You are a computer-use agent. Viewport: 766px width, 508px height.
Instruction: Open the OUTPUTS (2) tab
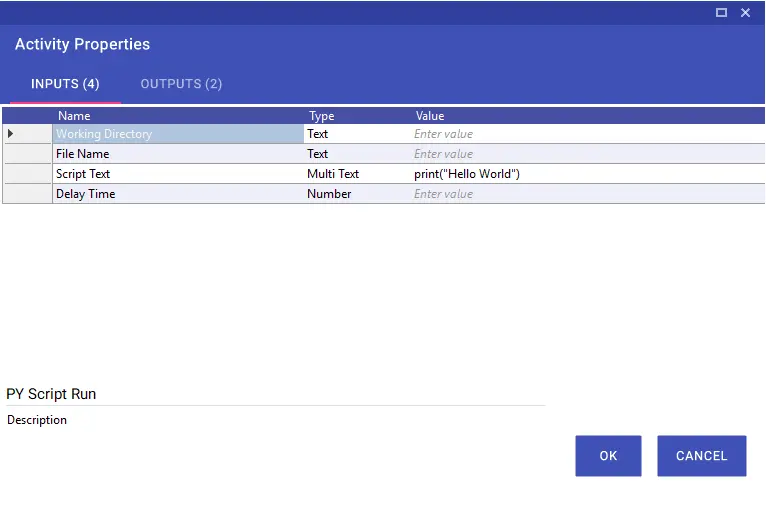click(181, 84)
